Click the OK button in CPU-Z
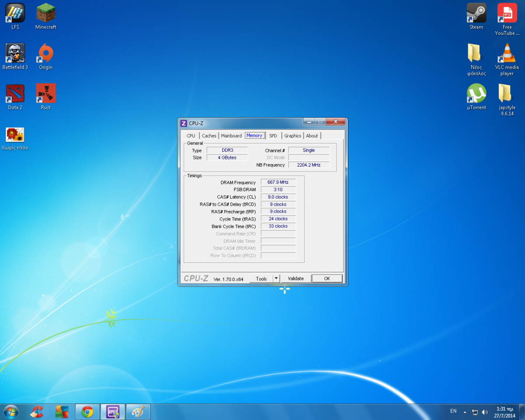 pyautogui.click(x=327, y=279)
